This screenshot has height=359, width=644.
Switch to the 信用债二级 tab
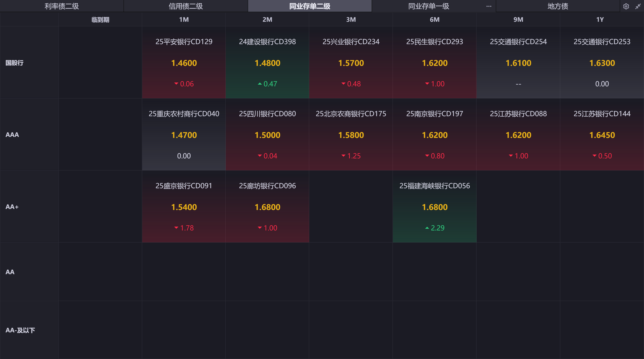click(185, 6)
